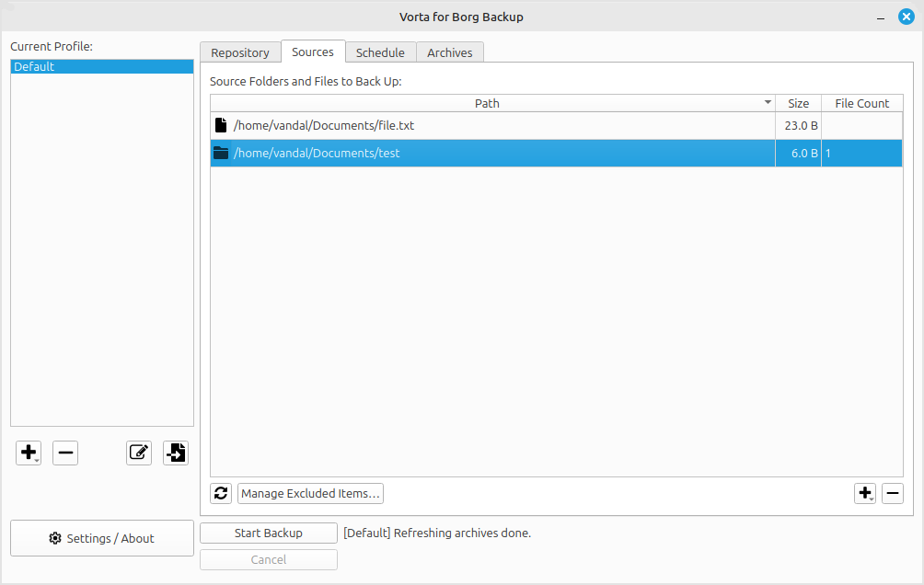Click the import profile icon

[x=176, y=453]
